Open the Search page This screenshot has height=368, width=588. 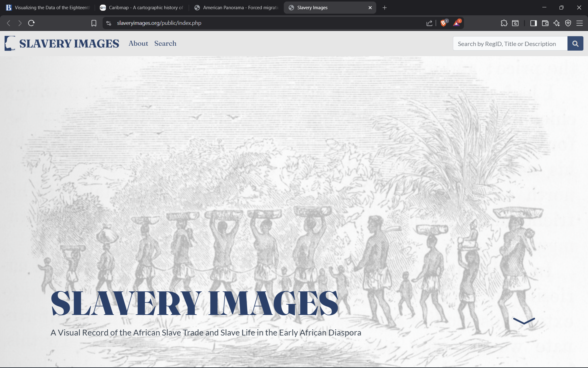pyautogui.click(x=165, y=43)
